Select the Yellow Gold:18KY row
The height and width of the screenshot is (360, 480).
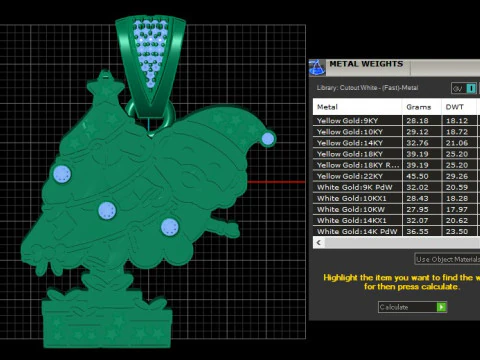[396, 154]
